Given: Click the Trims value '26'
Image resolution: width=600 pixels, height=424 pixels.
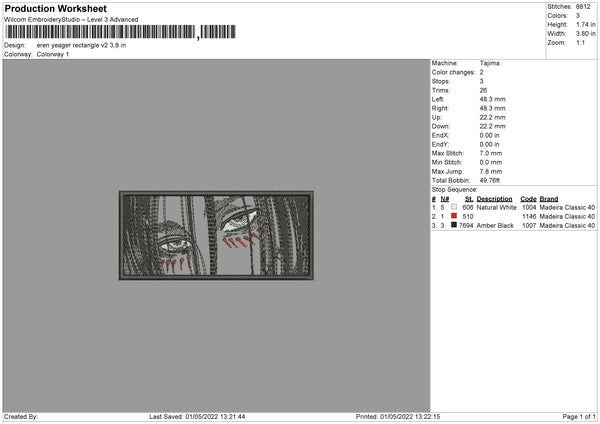Looking at the screenshot, I should pos(483,90).
